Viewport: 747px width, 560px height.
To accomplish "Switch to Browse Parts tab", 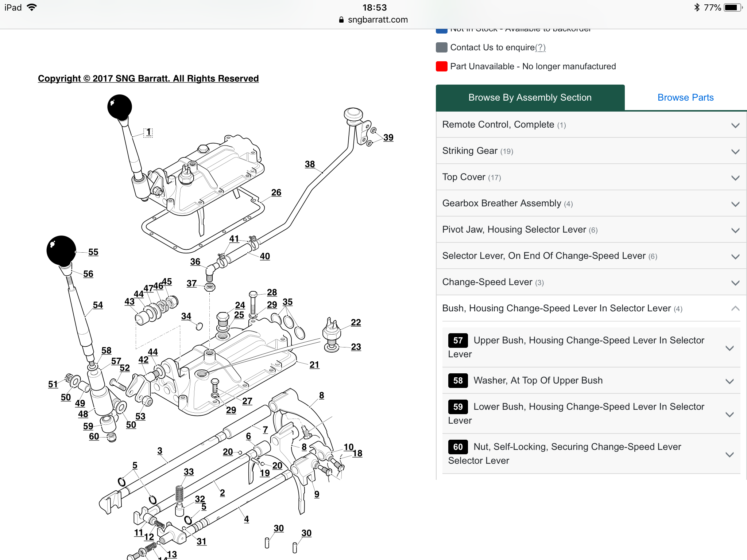I will point(685,98).
